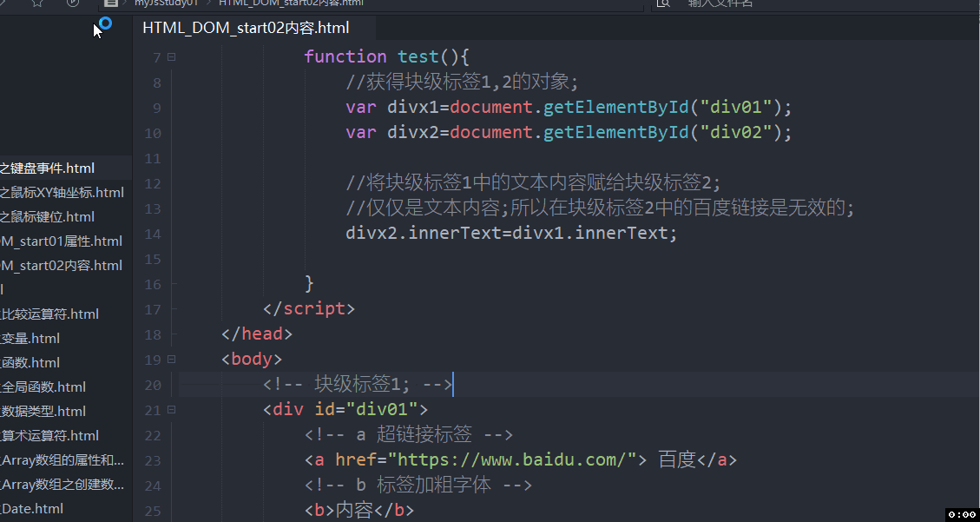Click the comment about 百度链接是无效的 on line 13
The width and height of the screenshot is (980, 522).
click(x=600, y=208)
